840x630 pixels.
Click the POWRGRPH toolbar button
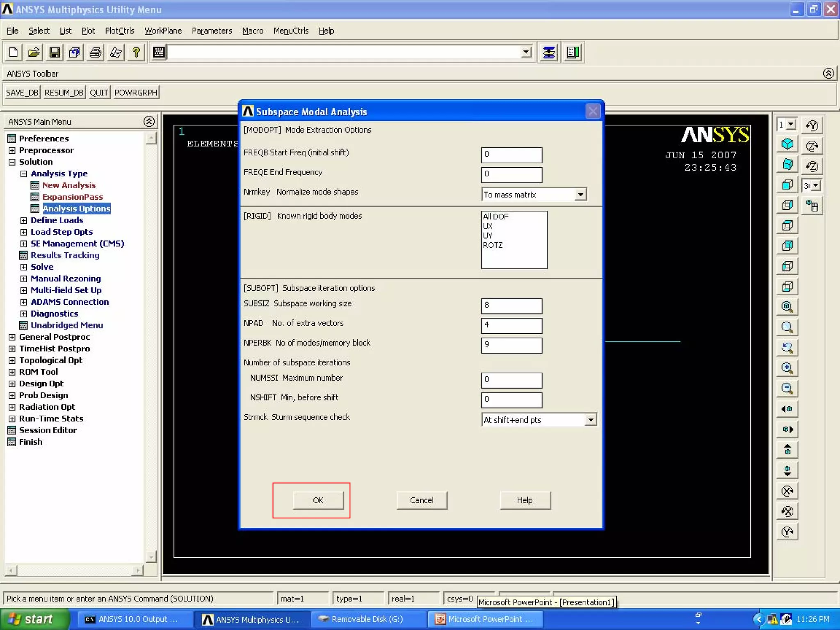tap(136, 92)
